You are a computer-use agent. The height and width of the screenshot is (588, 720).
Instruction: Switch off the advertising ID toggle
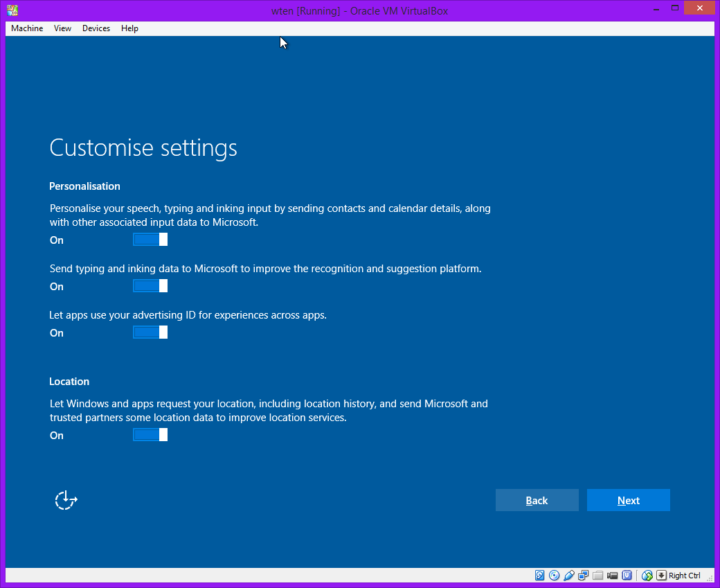coord(150,332)
